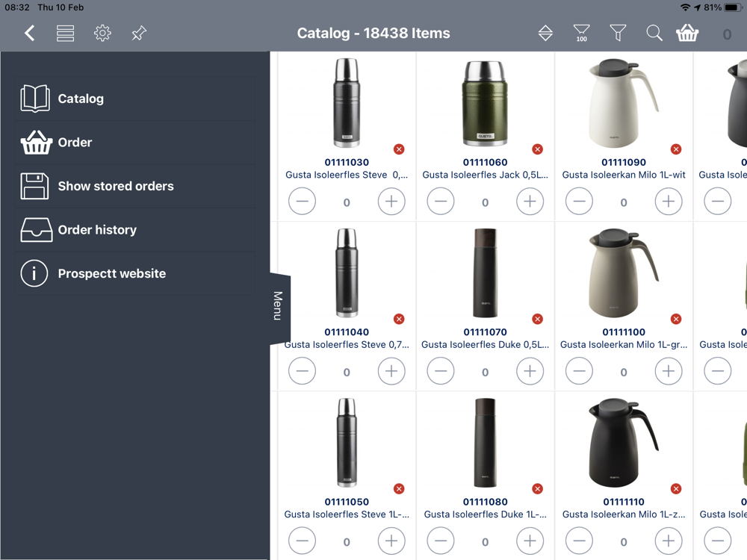The height and width of the screenshot is (560, 747).
Task: Select Show stored orders
Action: 134,186
